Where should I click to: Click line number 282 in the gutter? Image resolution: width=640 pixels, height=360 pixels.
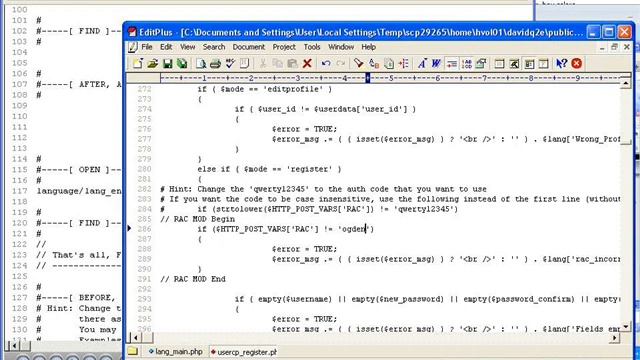144,189
